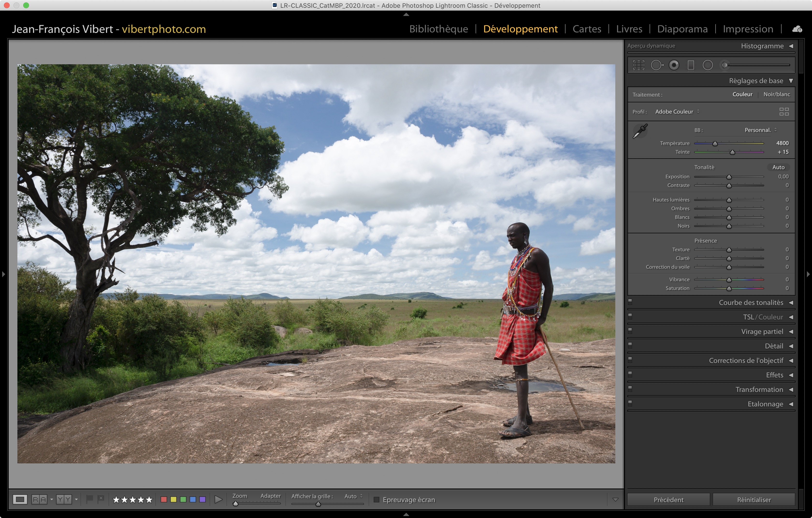The height and width of the screenshot is (518, 812).
Task: Open the profile browser grid icon
Action: tap(784, 112)
